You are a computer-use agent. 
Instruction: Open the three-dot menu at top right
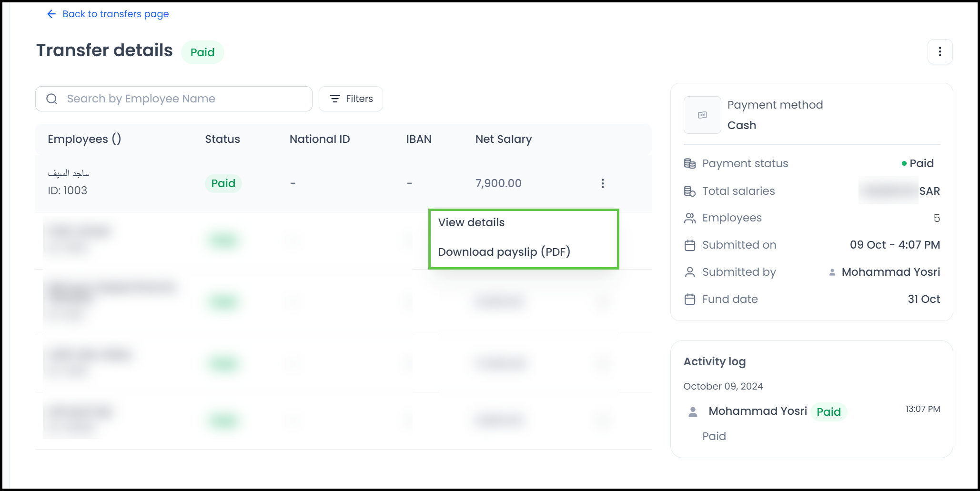point(940,51)
